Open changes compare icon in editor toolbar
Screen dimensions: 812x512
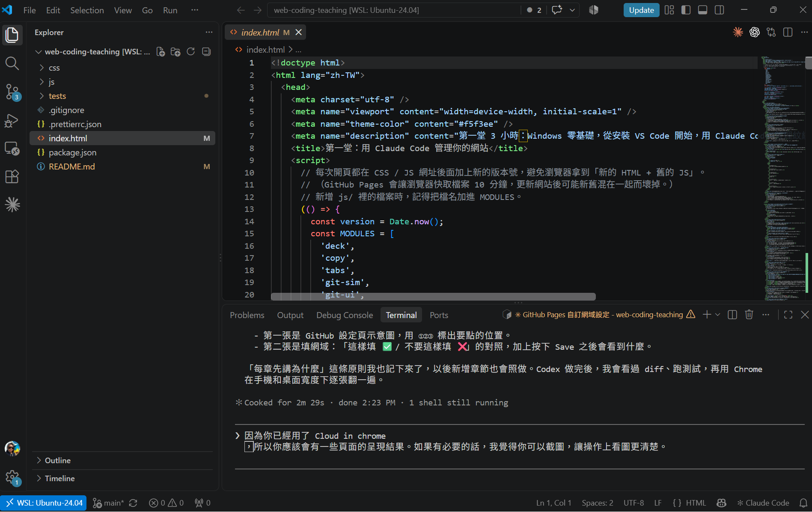pos(771,32)
